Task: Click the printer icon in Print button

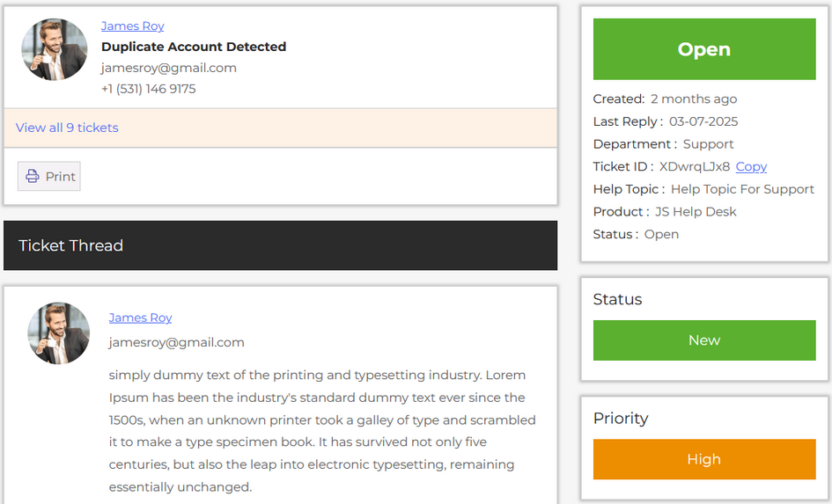Action: (33, 176)
